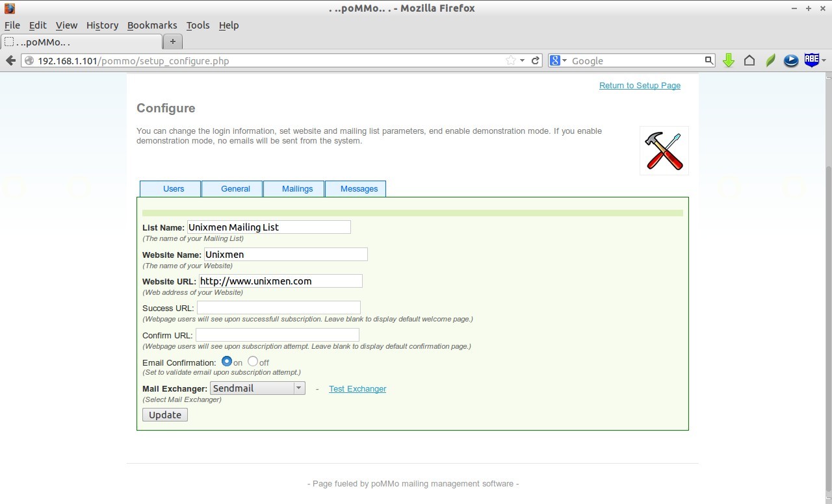
Task: Click the 'Email Confirmation:' label
Action: pyautogui.click(x=179, y=362)
